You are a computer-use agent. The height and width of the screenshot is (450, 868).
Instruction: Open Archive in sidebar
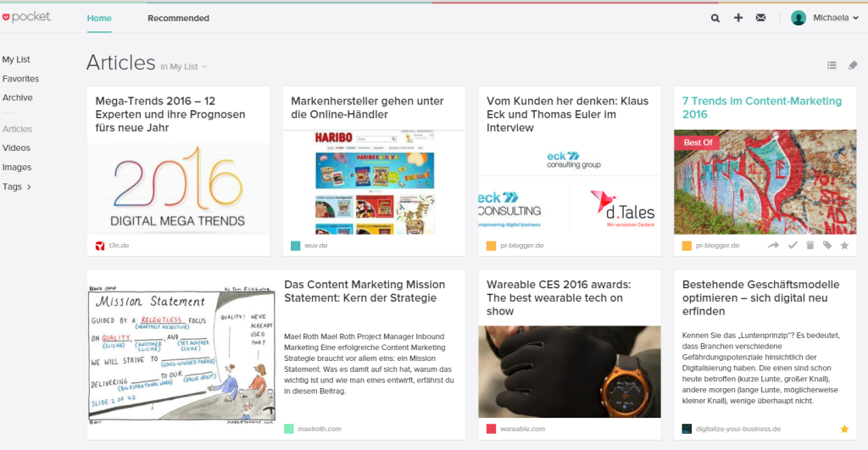pos(17,97)
